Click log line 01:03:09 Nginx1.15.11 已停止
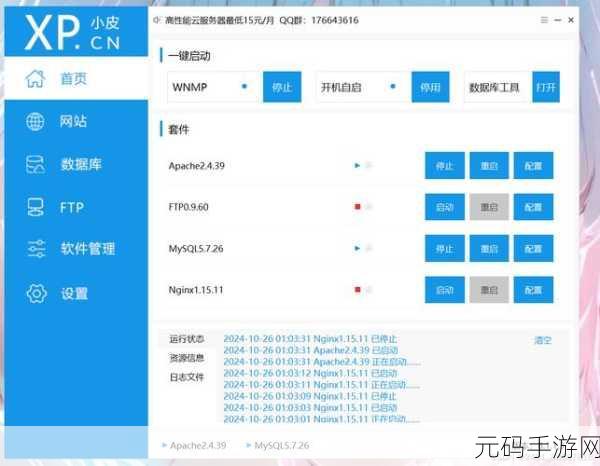Image resolution: width=600 pixels, height=466 pixels. 310,396
